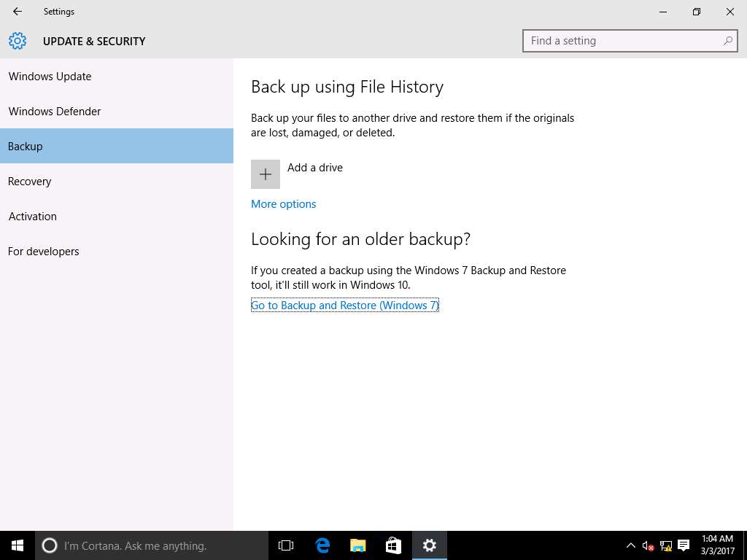The height and width of the screenshot is (560, 747).
Task: Minimize the Settings window
Action: (x=662, y=12)
